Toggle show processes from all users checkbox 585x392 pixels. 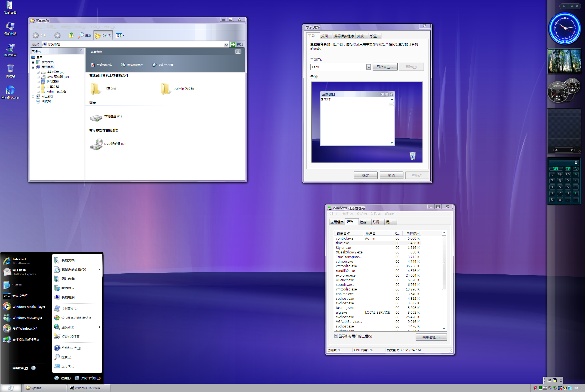336,336
